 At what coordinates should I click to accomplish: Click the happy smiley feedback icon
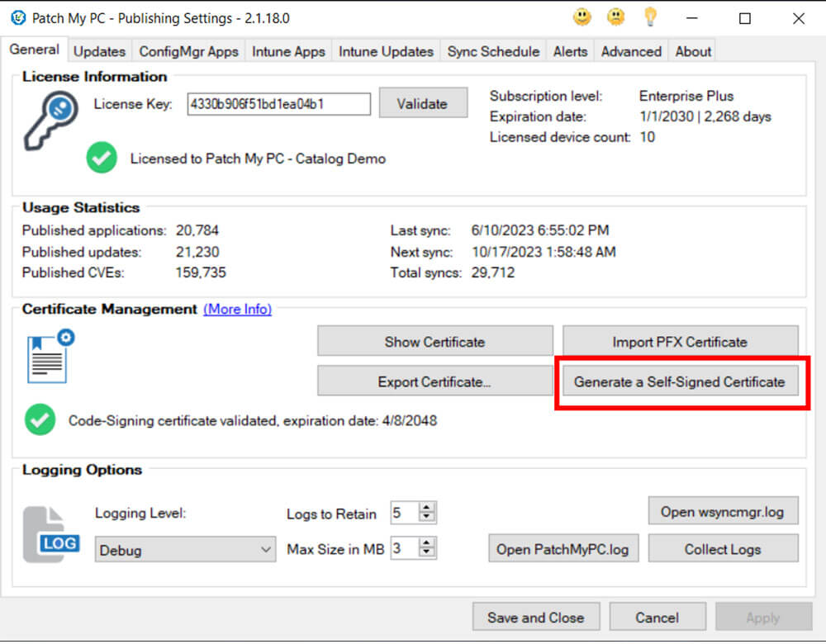582,17
